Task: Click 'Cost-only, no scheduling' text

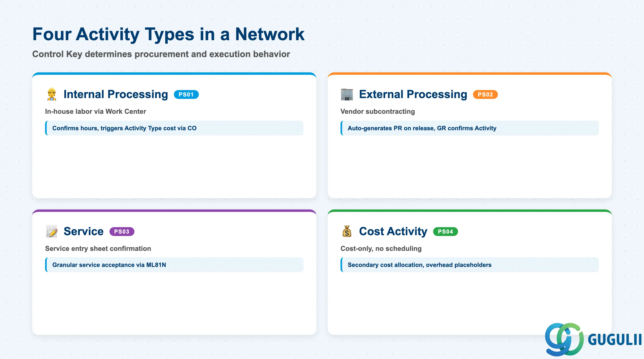Action: click(381, 248)
